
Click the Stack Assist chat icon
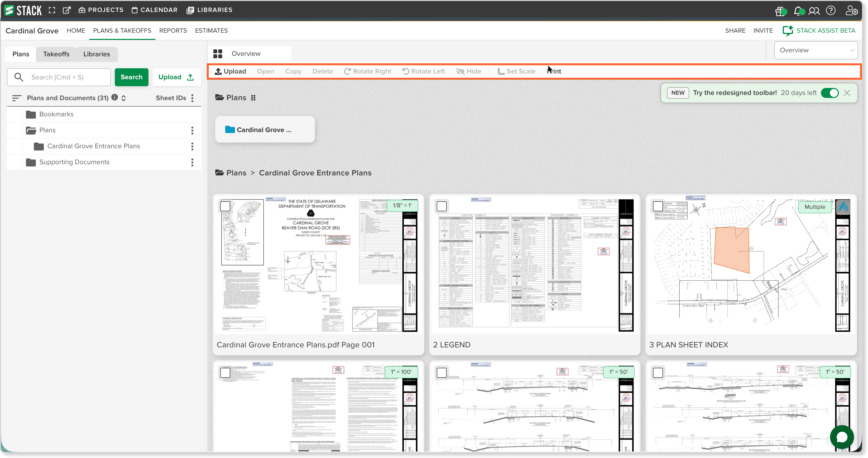(788, 31)
